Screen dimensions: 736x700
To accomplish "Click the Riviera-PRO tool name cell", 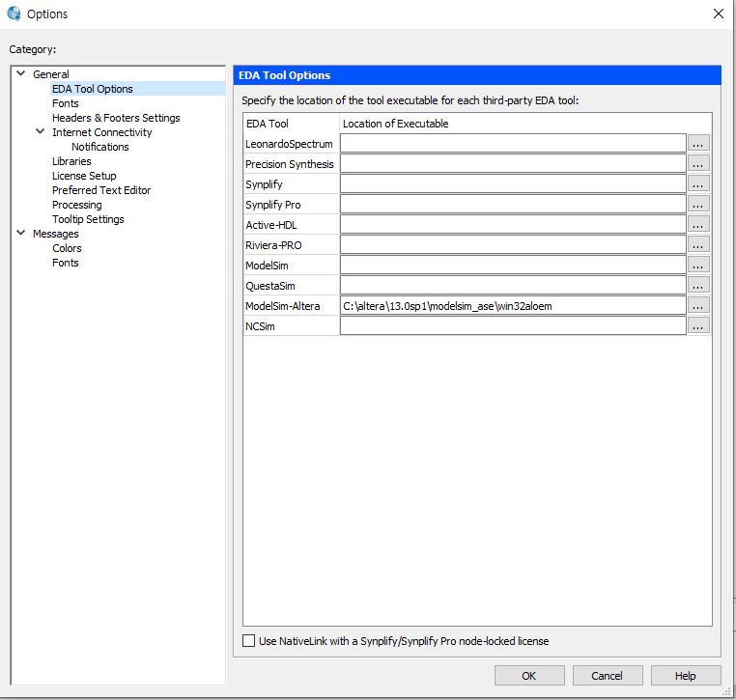I will [x=291, y=245].
